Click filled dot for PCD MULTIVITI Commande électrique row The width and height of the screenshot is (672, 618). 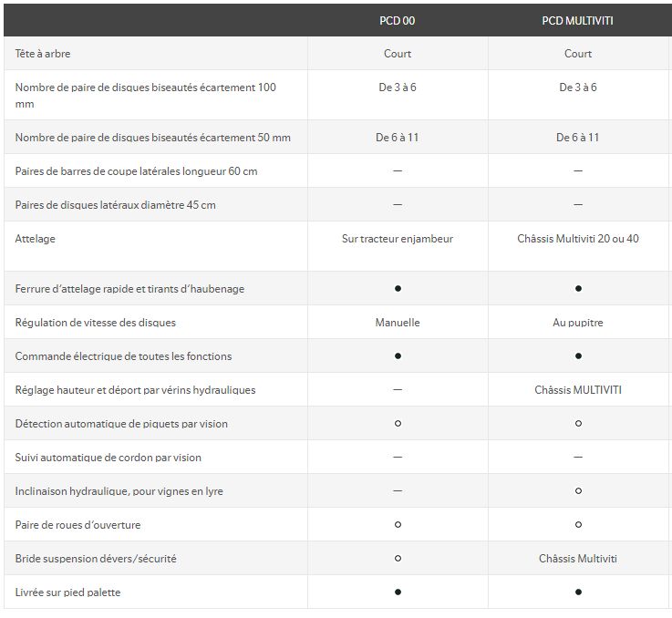point(578,356)
